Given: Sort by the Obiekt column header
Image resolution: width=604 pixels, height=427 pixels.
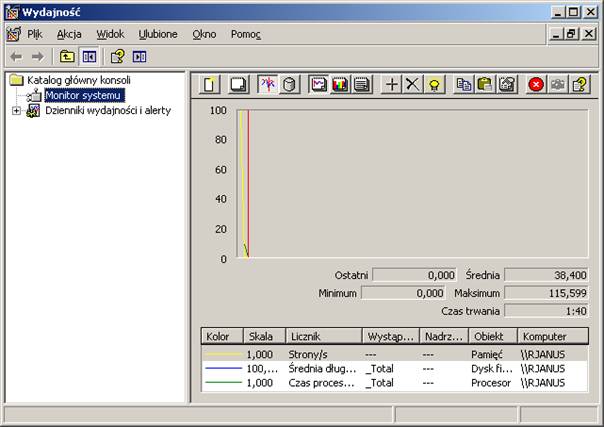Looking at the screenshot, I should [x=493, y=336].
